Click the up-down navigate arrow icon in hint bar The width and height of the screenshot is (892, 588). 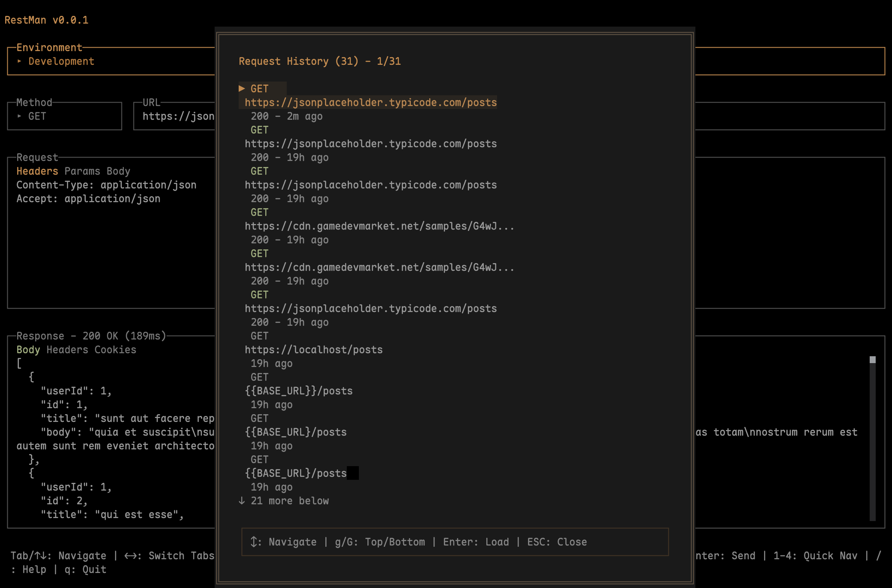(254, 542)
